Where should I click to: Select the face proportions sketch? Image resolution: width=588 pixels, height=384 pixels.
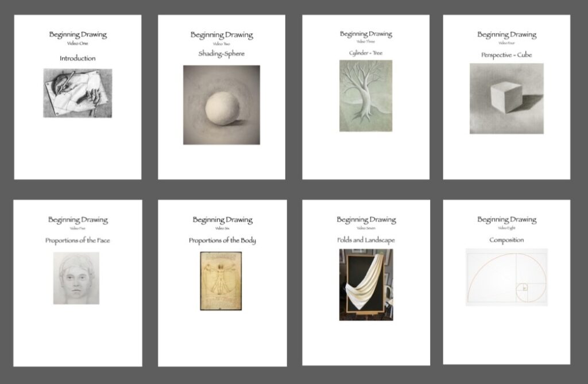[76, 278]
